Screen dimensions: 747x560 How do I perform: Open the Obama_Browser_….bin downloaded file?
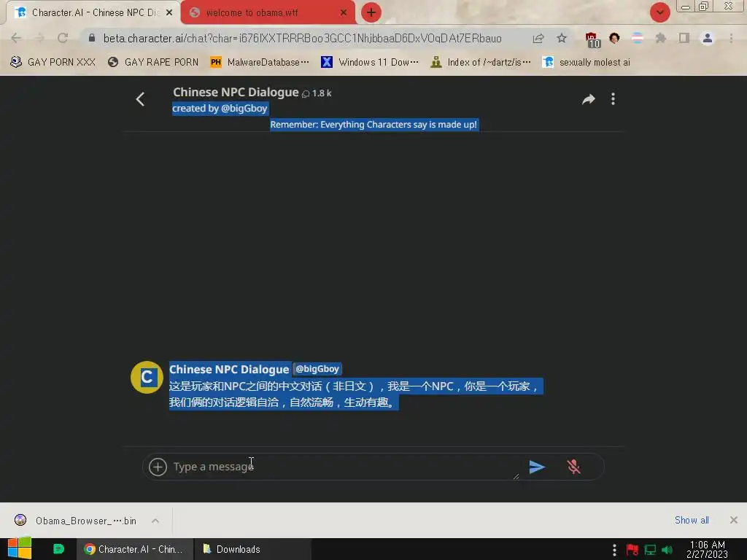click(76, 521)
